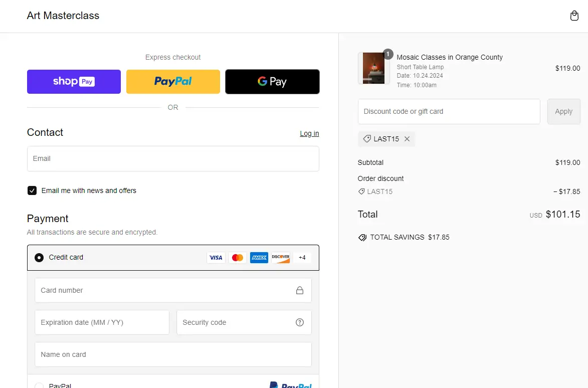Pay with Shop Pay express checkout
This screenshot has height=388, width=588.
[74, 82]
